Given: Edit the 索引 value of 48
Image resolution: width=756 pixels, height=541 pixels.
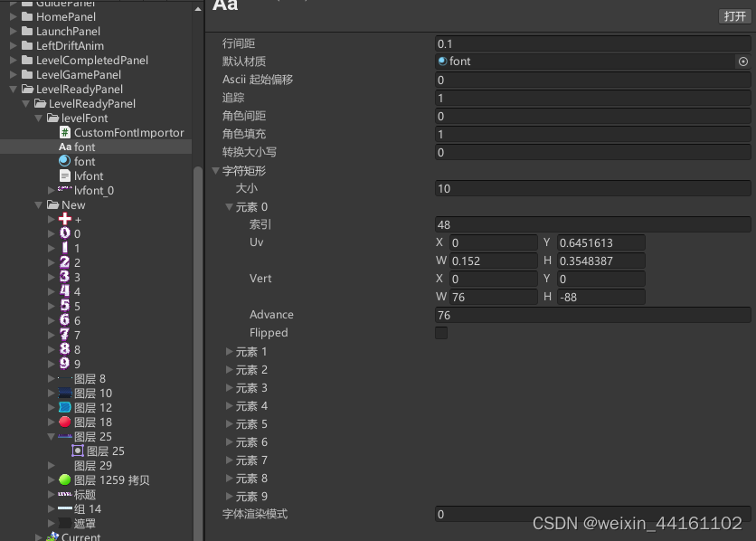Looking at the screenshot, I should tap(588, 224).
